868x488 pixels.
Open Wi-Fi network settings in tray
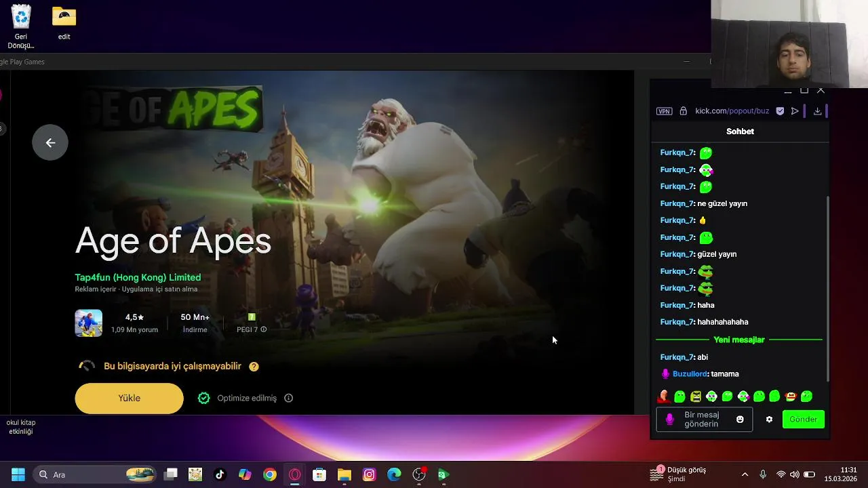pyautogui.click(x=781, y=474)
